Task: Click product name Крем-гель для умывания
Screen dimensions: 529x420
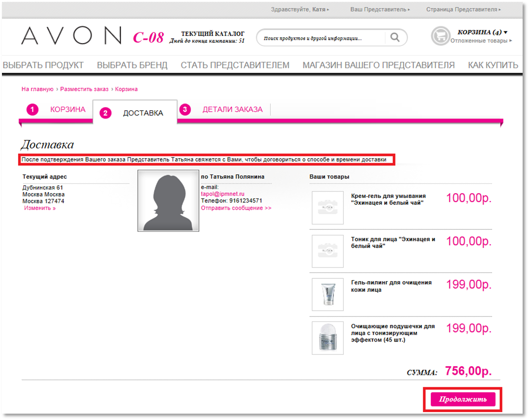Action: pos(388,199)
